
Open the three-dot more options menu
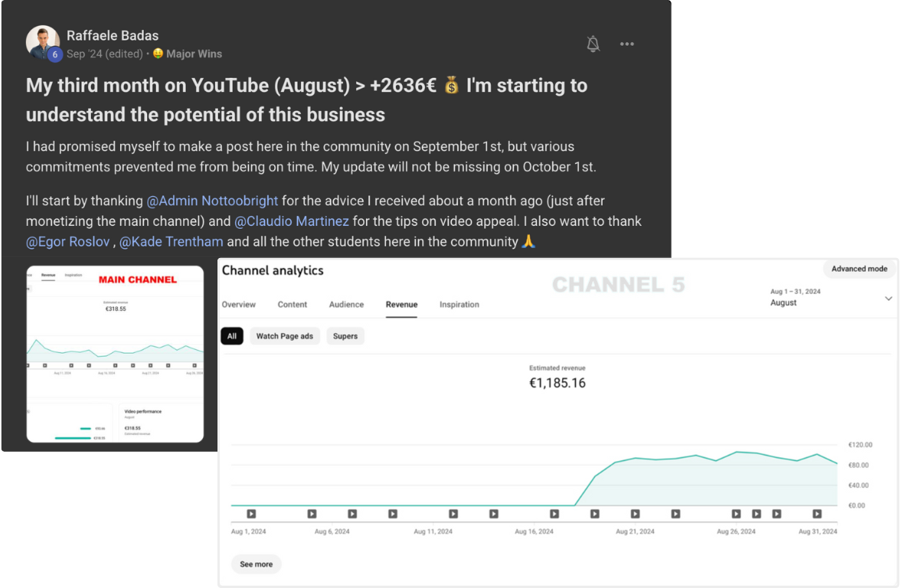click(x=627, y=44)
